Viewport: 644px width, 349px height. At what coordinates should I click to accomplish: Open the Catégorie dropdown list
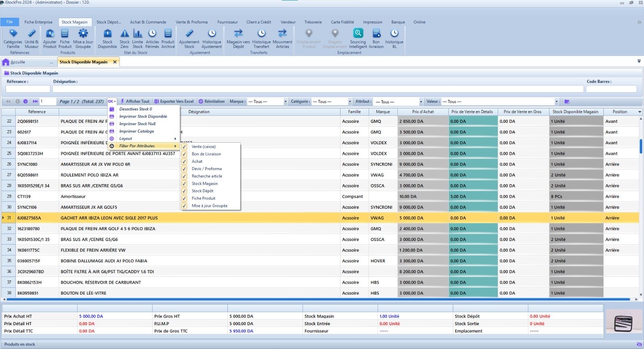pos(350,102)
